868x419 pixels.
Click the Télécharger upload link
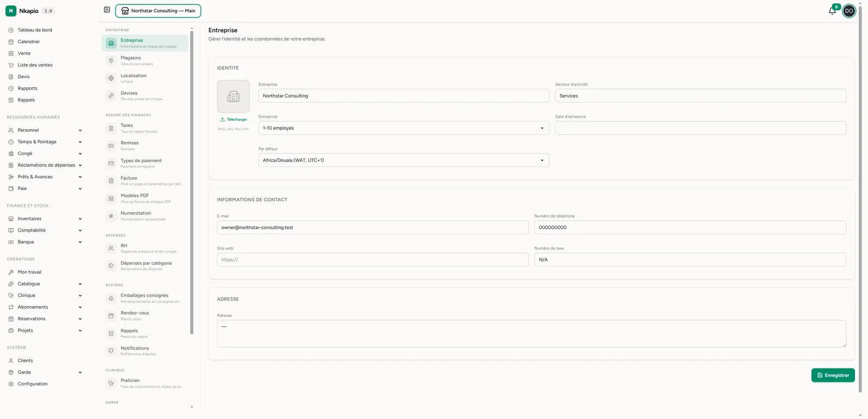click(233, 119)
